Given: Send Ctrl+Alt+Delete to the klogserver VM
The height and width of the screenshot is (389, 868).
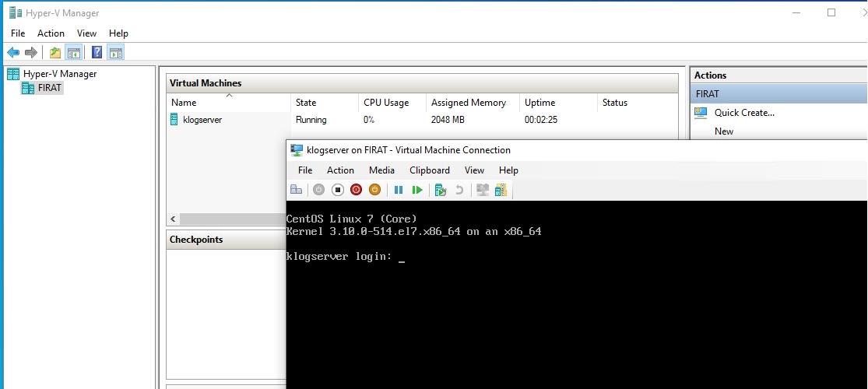Looking at the screenshot, I should point(296,190).
